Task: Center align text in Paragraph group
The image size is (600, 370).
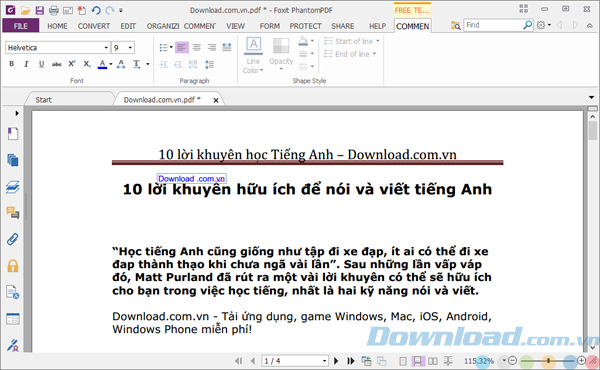Action: point(197,47)
